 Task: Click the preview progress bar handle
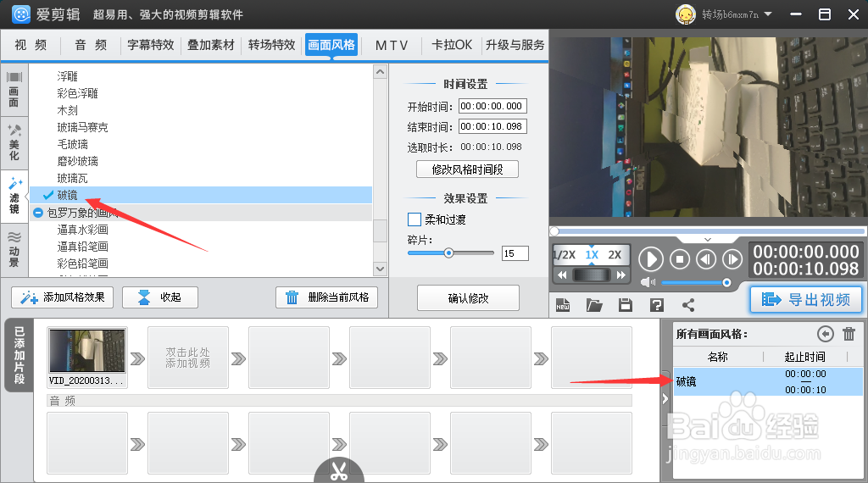(x=554, y=231)
